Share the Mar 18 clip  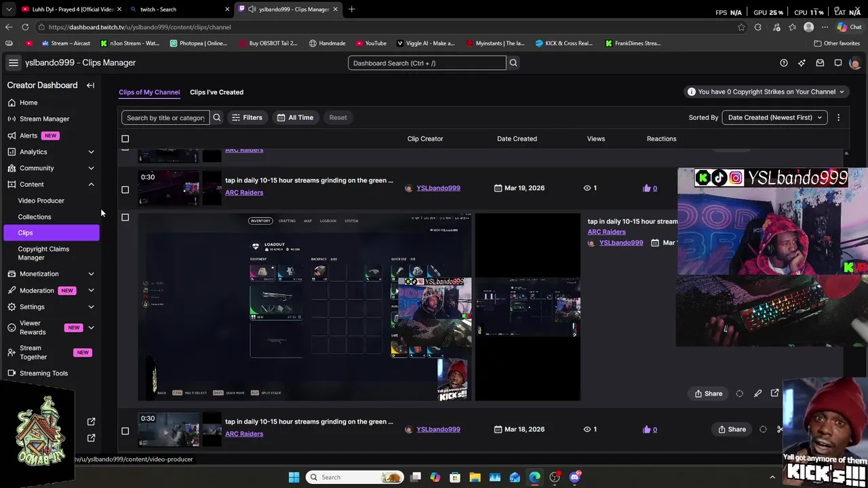[x=732, y=429]
